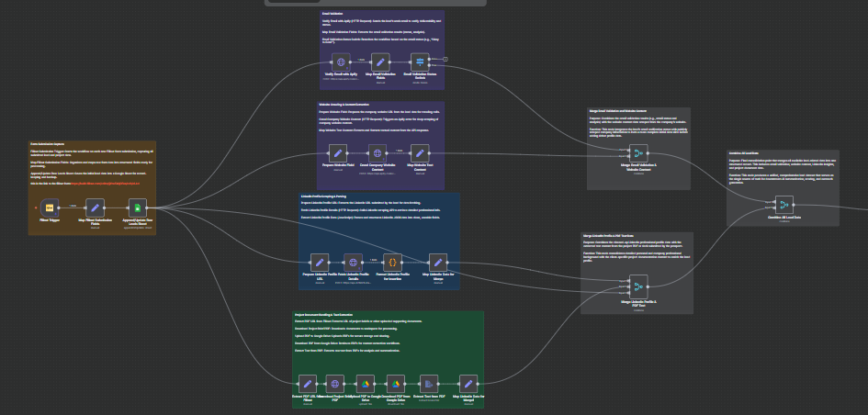Select the Prepare Website Field node

338,153
